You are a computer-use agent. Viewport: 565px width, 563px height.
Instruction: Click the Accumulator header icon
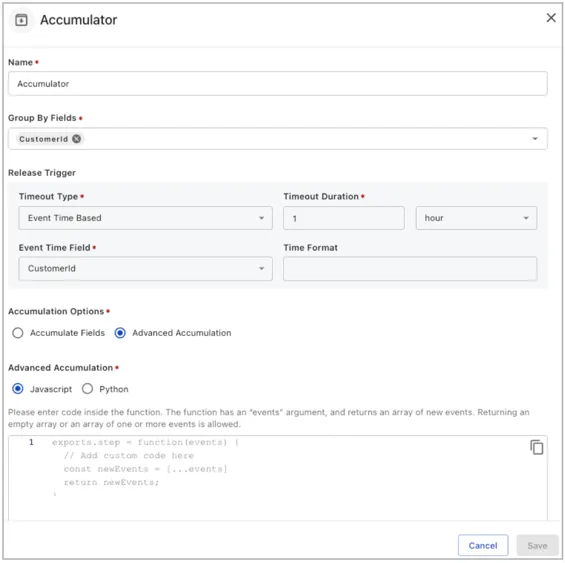[21, 20]
